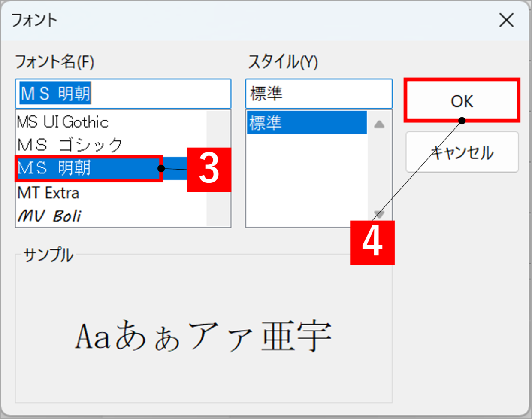Click the フォント名 text input field
Viewport: 532px width, 419px height.
[123, 94]
